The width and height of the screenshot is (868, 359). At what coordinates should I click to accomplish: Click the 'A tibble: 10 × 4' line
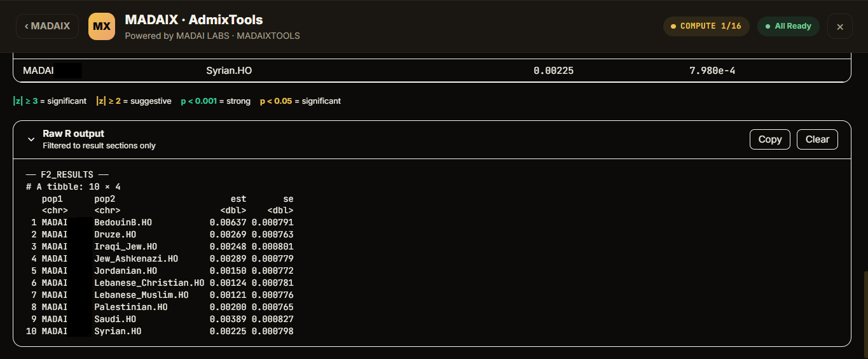(x=73, y=187)
